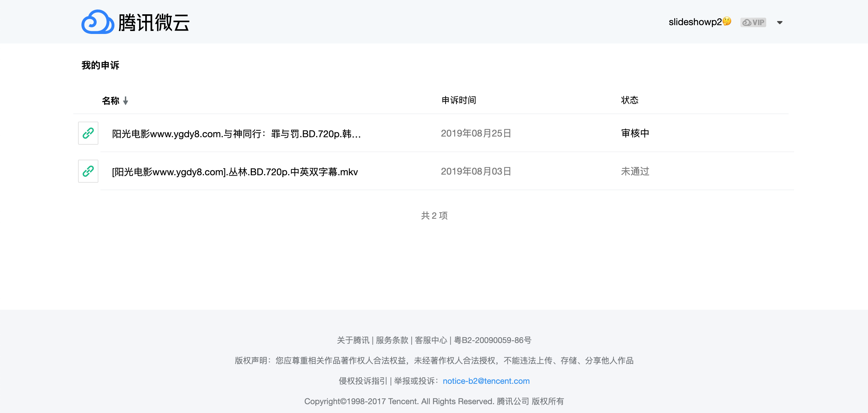This screenshot has width=868, height=413.
Task: Open the 与神同行 罪与罚 appeal entry
Action: click(x=236, y=134)
